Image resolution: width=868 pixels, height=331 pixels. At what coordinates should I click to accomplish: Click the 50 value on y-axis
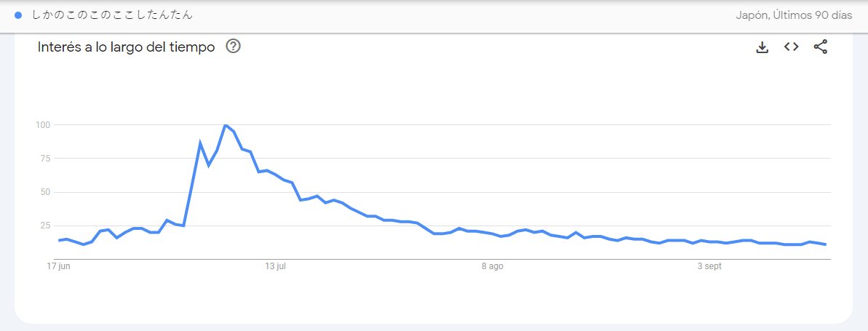coord(45,193)
